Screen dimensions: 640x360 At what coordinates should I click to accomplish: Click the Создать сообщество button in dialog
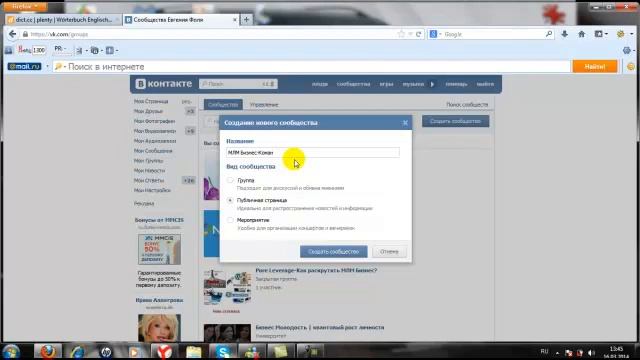[333, 251]
